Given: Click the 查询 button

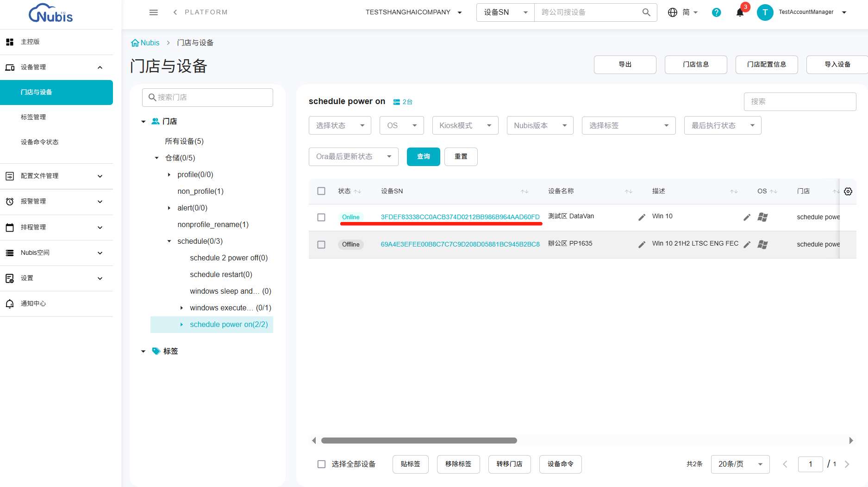Looking at the screenshot, I should point(424,157).
